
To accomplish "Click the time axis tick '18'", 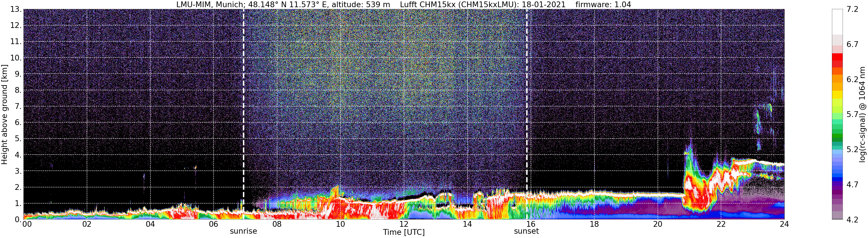I will coord(594,224).
